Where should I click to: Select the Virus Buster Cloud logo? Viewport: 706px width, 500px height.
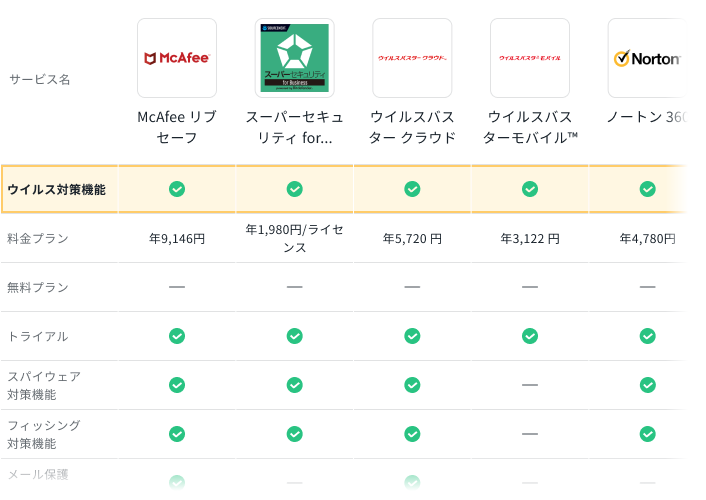412,58
